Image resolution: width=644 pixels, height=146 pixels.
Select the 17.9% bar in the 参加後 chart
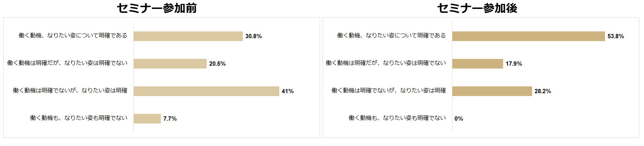tap(478, 64)
